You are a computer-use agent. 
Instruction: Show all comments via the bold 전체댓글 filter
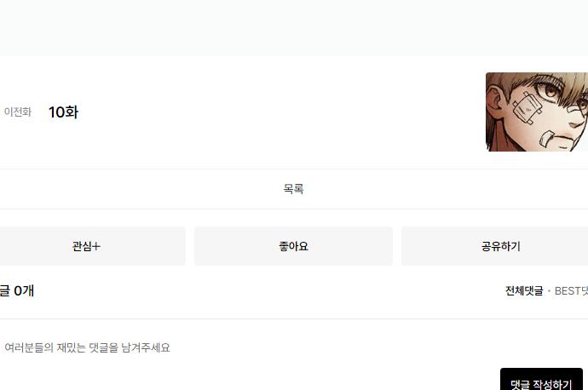pos(524,290)
